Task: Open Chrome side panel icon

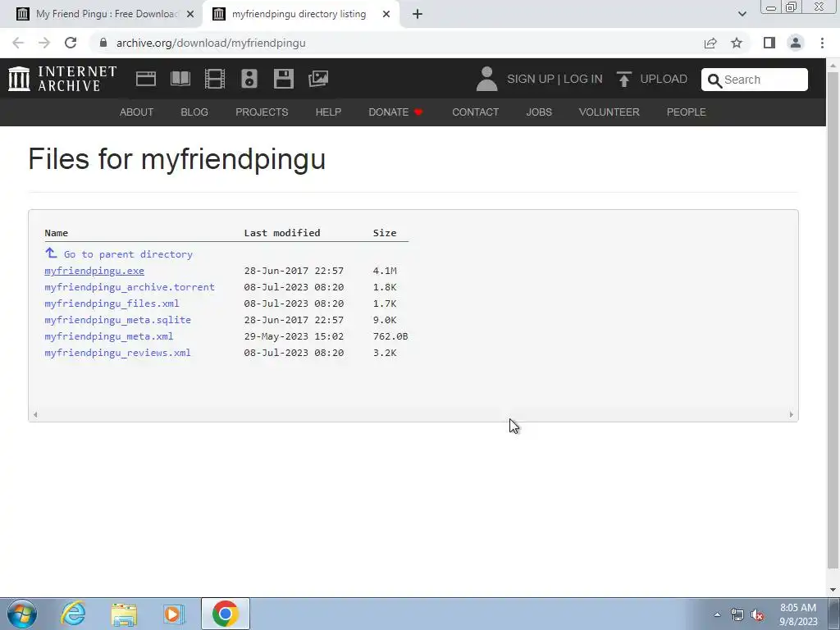Action: click(x=769, y=43)
